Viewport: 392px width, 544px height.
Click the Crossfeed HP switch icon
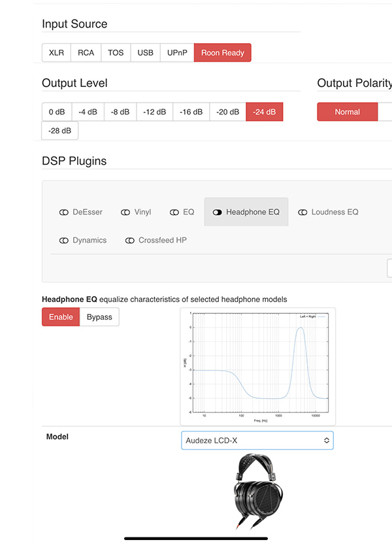coord(130,241)
